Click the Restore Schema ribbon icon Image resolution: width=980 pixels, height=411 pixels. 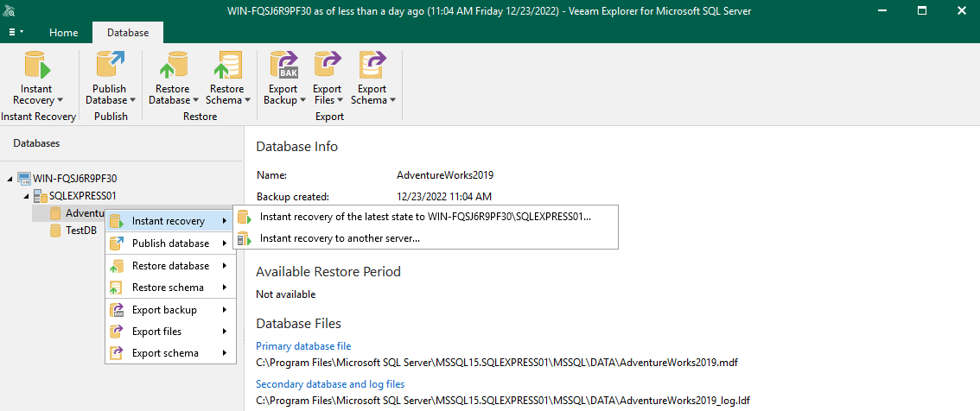[227, 66]
